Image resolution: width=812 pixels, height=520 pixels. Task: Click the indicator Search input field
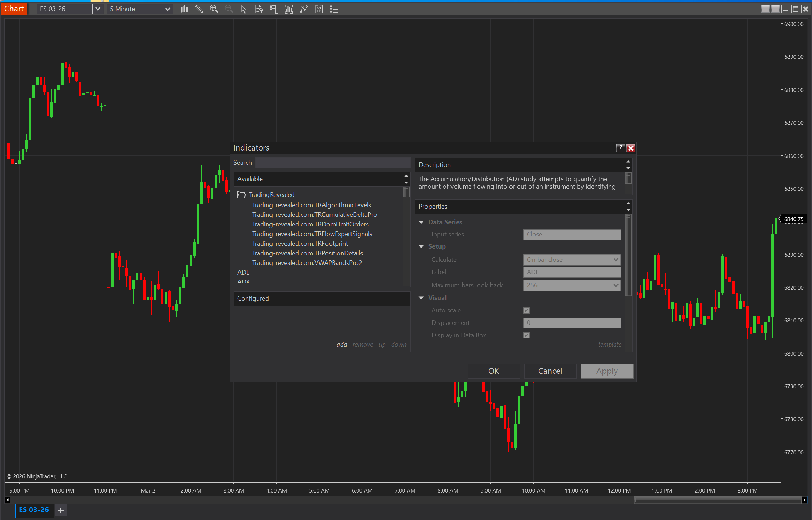pyautogui.click(x=333, y=163)
